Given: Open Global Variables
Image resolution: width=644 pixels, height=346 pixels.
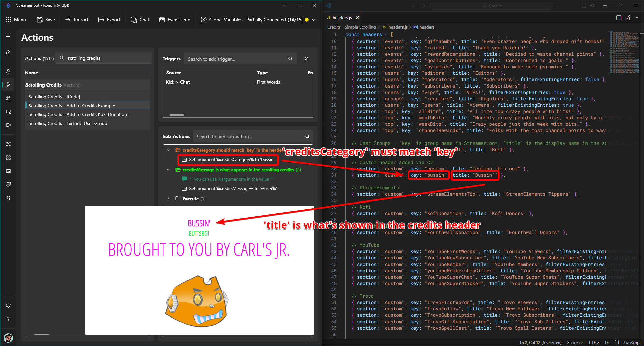Looking at the screenshot, I should [x=221, y=20].
